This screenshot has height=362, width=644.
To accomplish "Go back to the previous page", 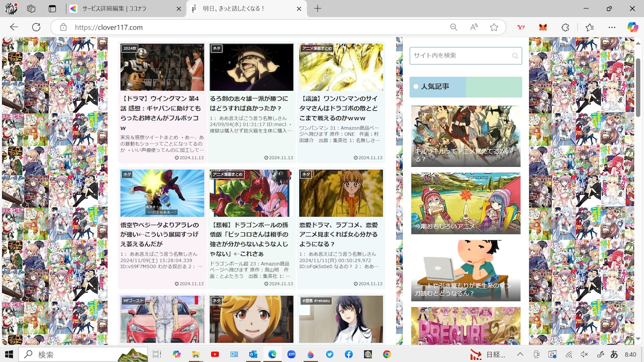I will (x=14, y=27).
